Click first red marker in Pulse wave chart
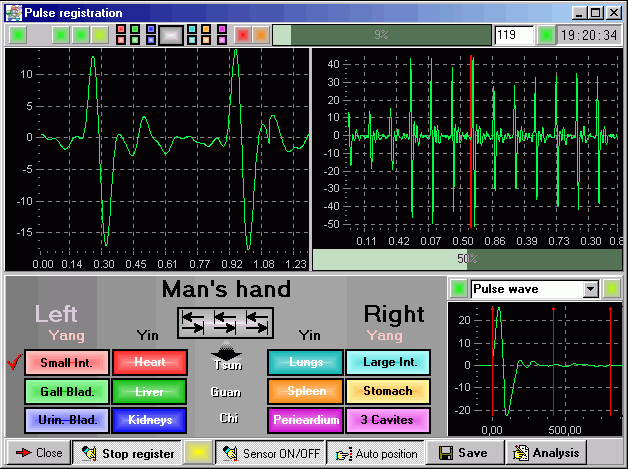Viewport: 628px width, 469px height. [492, 362]
